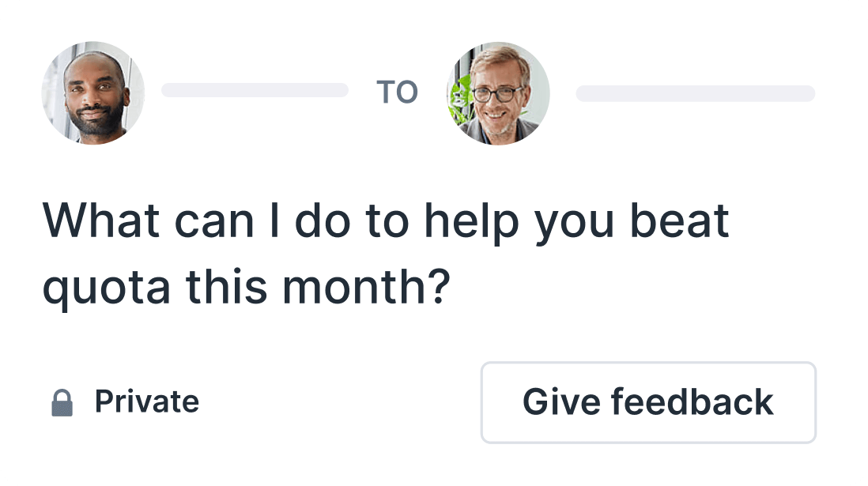868x486 pixels.
Task: Click the word "beat" in the question
Action: point(680,221)
